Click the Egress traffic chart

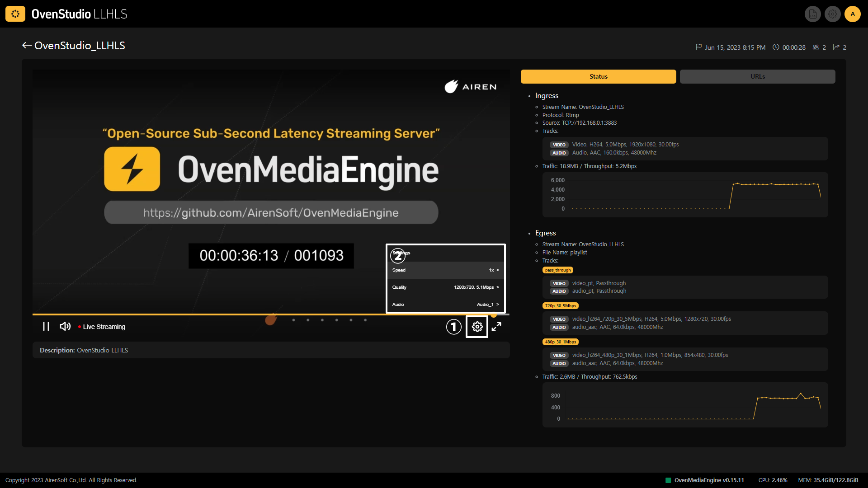(685, 405)
